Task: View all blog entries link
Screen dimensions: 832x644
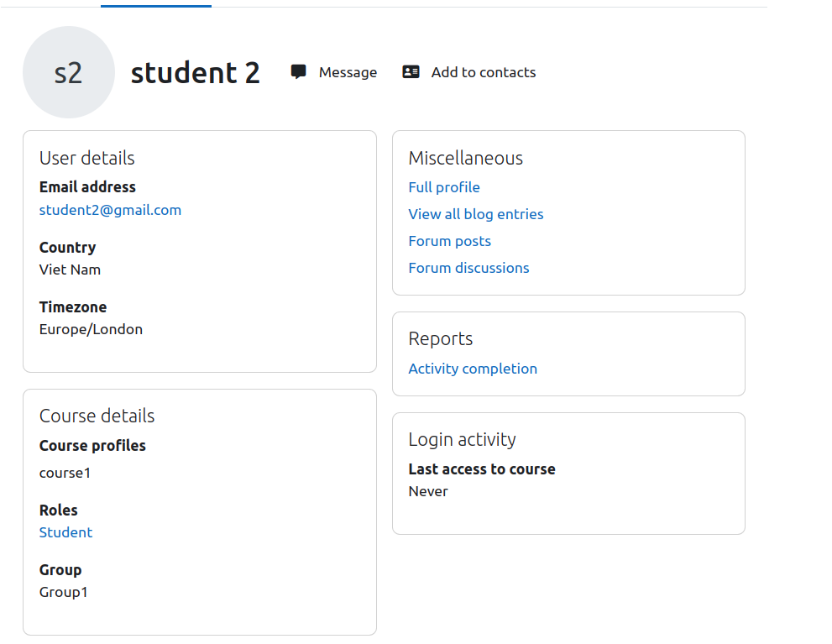Action: [x=476, y=214]
